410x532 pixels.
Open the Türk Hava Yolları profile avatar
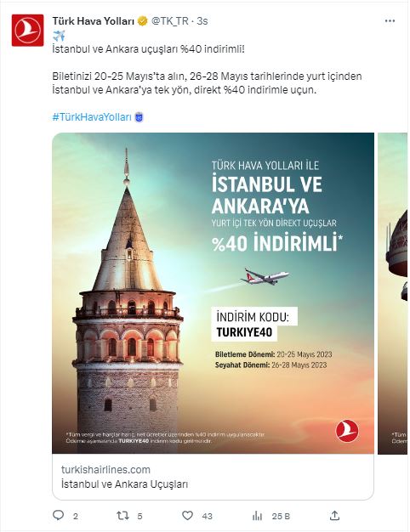click(27, 31)
